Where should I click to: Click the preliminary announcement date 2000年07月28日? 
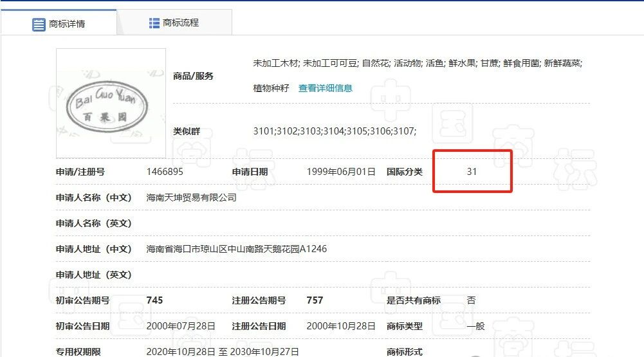click(x=181, y=326)
